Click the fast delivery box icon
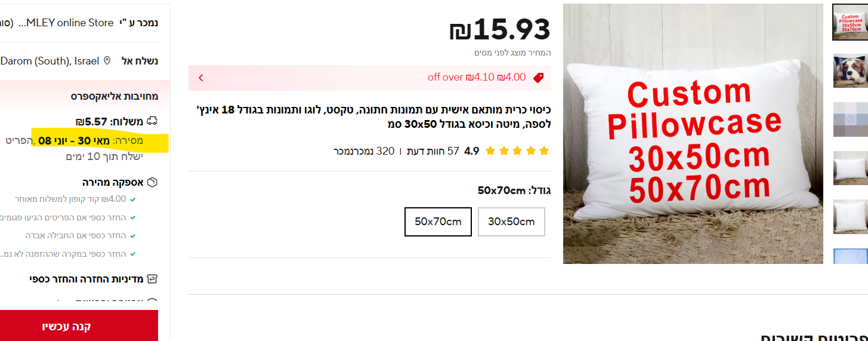868x341 pixels. [152, 182]
